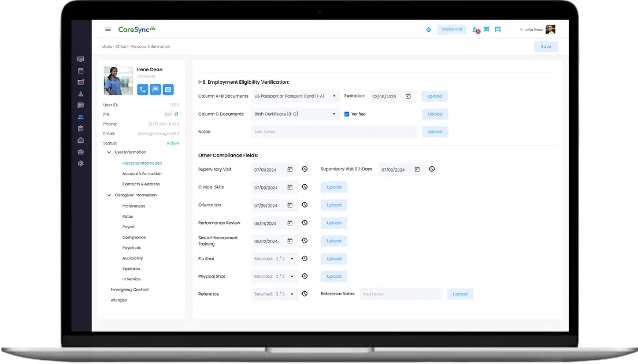
Task: Click the Create Visit button
Action: [451, 29]
